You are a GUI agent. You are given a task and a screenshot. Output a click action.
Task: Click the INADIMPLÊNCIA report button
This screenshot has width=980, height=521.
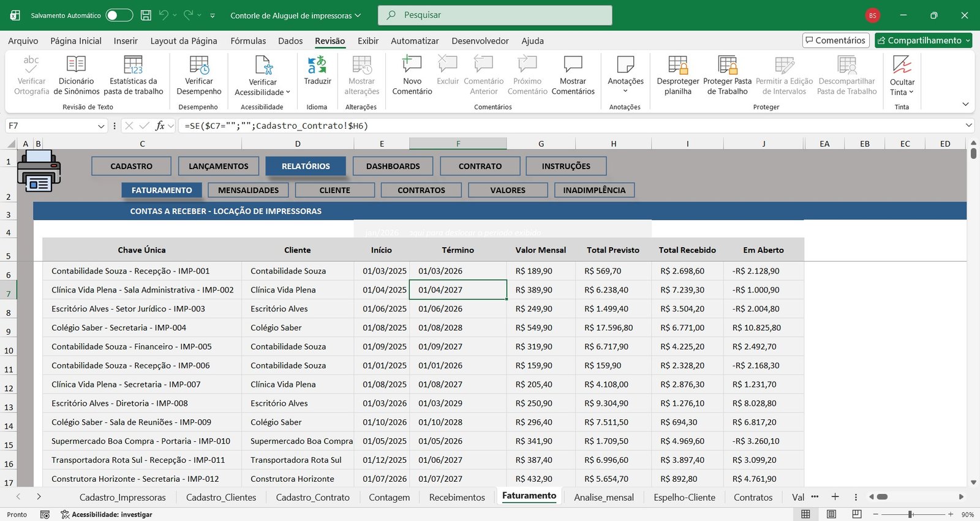(594, 190)
